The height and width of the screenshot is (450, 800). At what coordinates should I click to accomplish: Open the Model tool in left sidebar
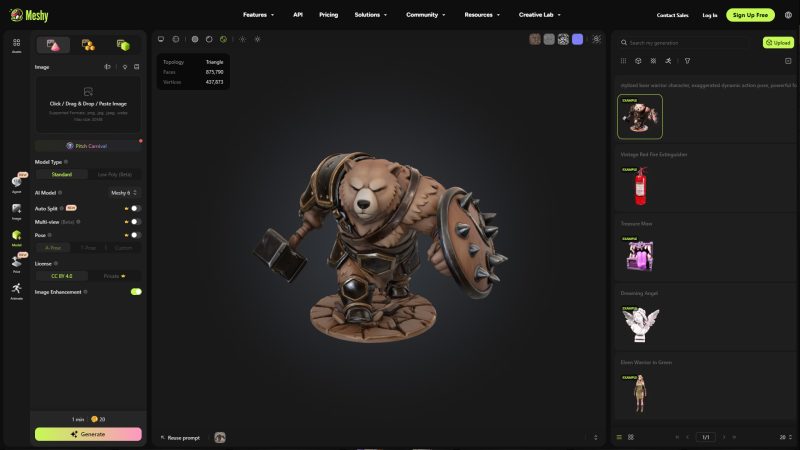[16, 238]
